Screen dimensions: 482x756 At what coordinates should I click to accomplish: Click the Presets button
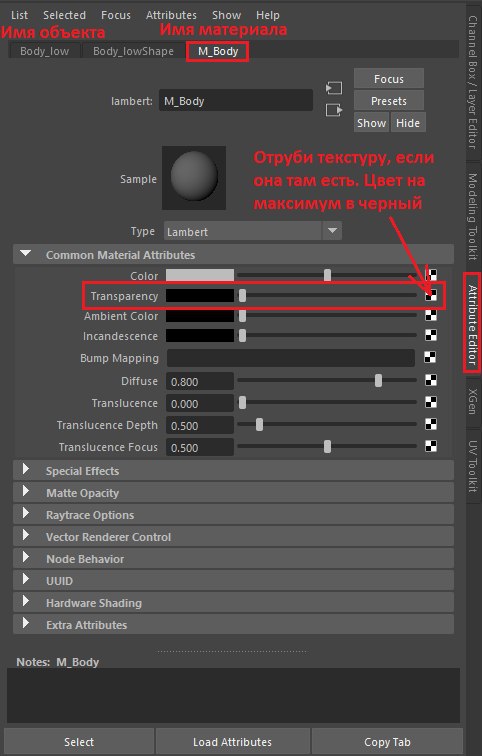[389, 101]
